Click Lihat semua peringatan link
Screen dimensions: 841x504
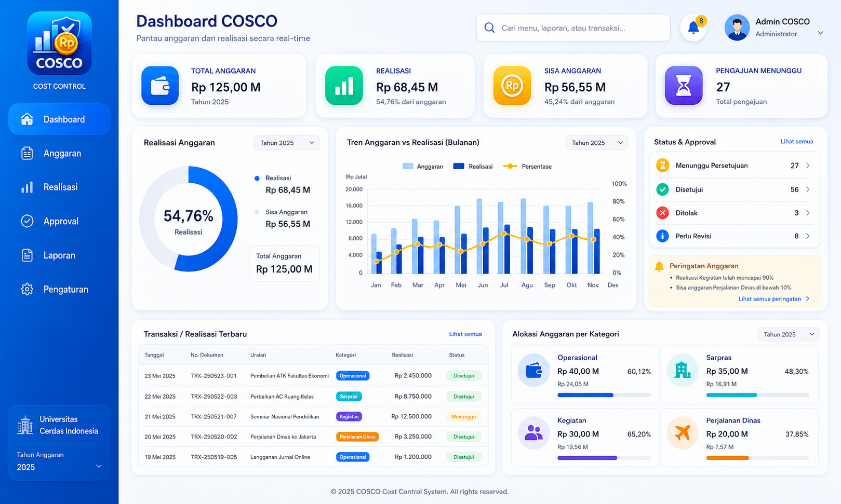tap(774, 299)
